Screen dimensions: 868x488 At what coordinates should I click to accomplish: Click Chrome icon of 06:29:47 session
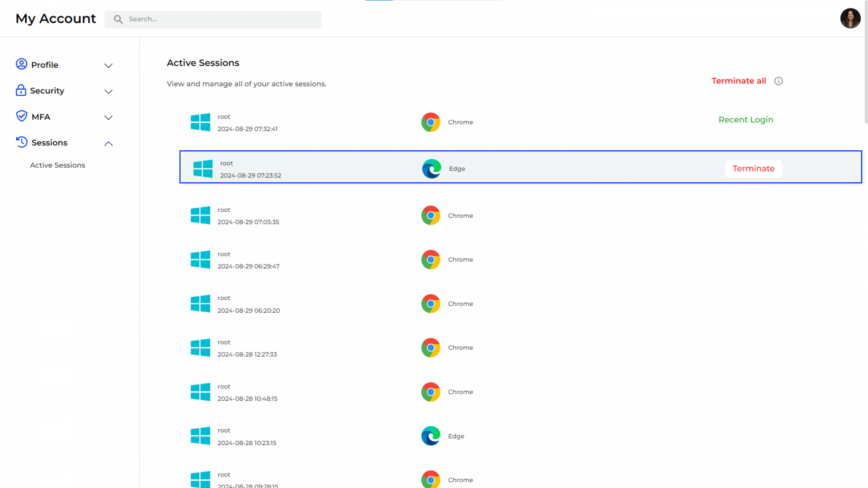tap(431, 259)
